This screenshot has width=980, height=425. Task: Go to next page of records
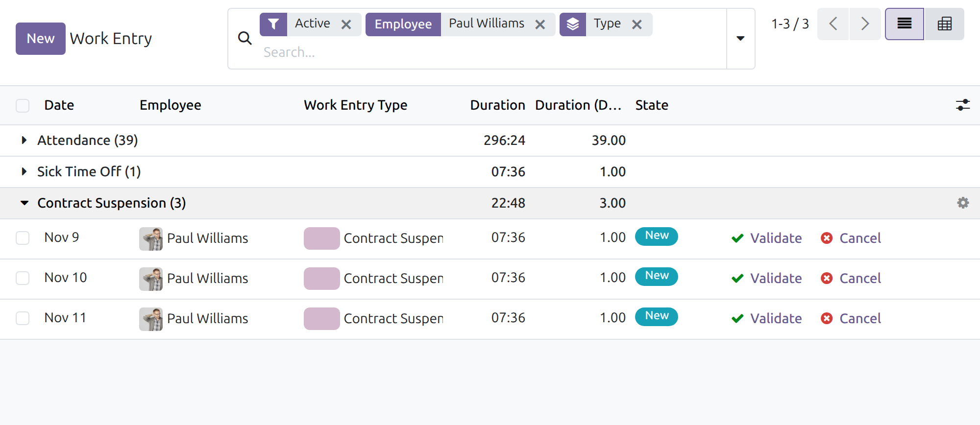[865, 24]
